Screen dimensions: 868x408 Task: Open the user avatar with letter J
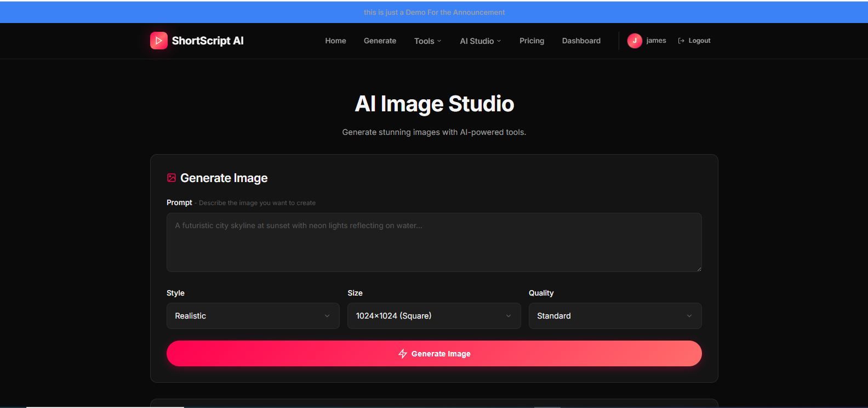point(634,41)
